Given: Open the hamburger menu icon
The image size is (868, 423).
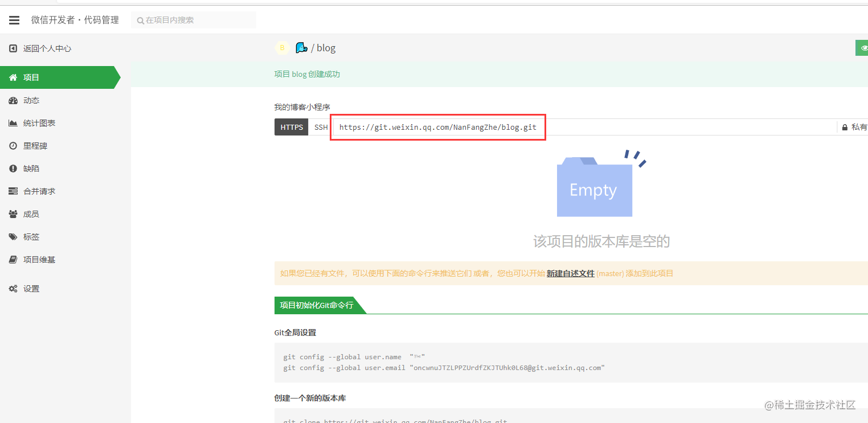Looking at the screenshot, I should (14, 20).
